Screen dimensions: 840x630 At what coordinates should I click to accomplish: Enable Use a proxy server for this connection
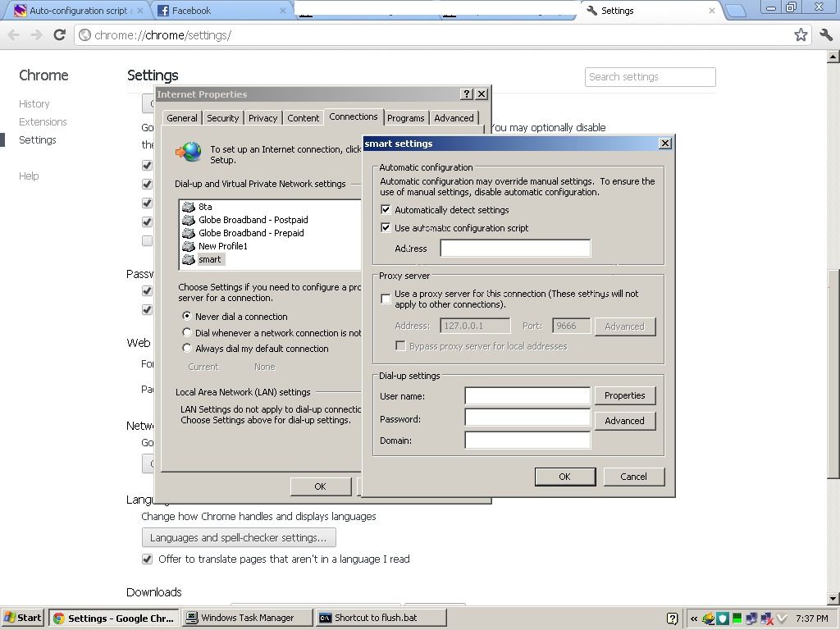click(386, 299)
